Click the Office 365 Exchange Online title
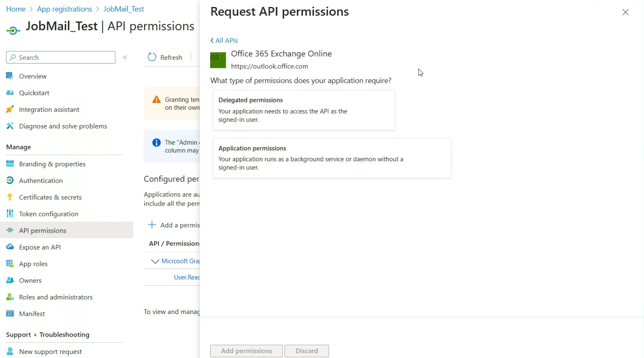644x358 pixels. [x=281, y=54]
